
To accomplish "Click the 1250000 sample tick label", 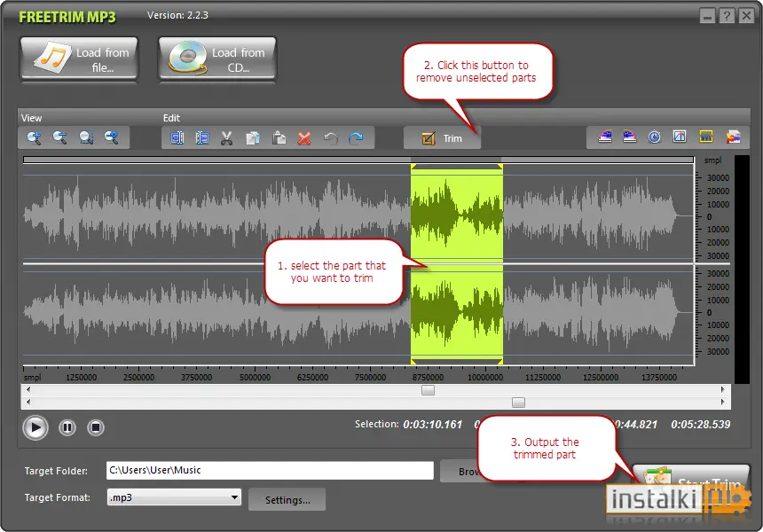I will click(x=82, y=378).
